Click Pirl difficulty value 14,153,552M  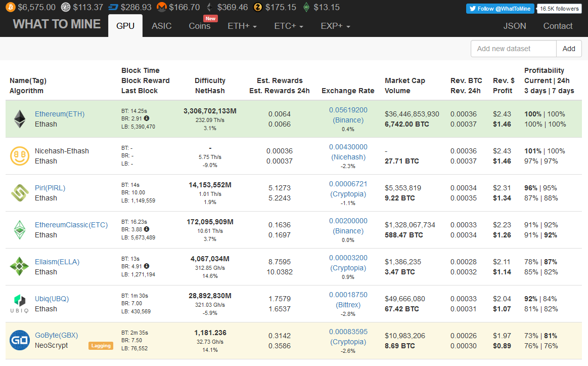(x=210, y=185)
